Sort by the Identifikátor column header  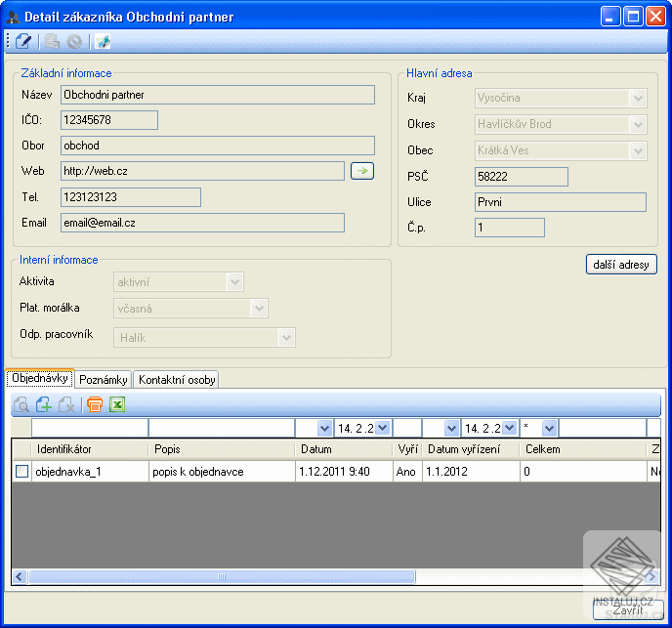point(90,449)
